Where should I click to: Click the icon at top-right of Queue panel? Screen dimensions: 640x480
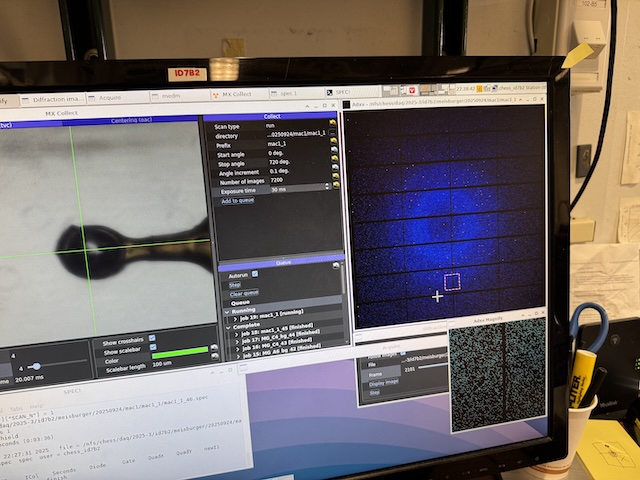click(x=336, y=265)
